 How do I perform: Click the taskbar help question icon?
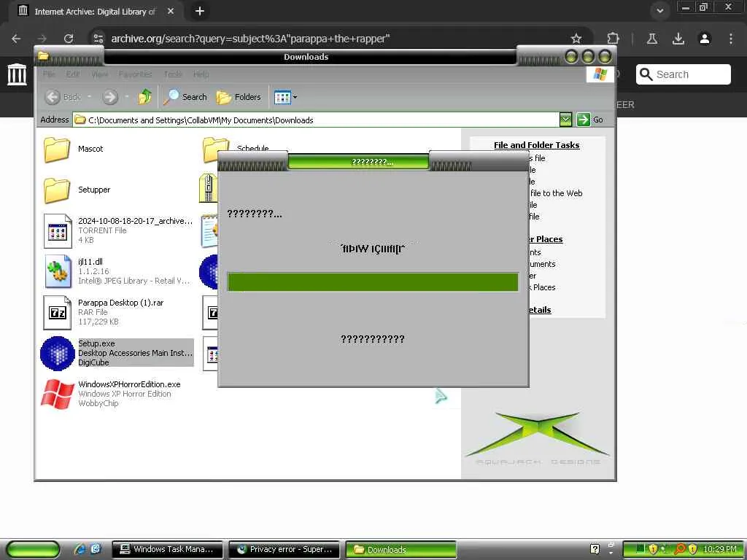pyautogui.click(x=595, y=549)
